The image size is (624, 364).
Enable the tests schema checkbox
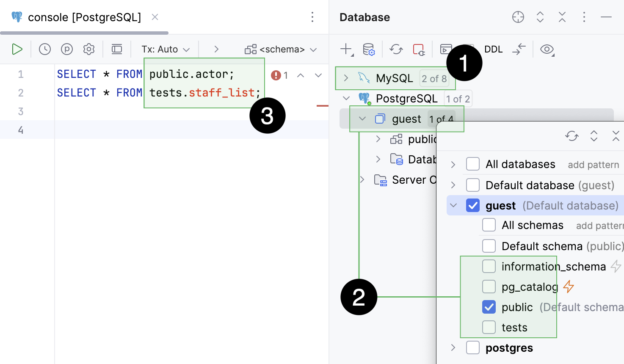[489, 327]
